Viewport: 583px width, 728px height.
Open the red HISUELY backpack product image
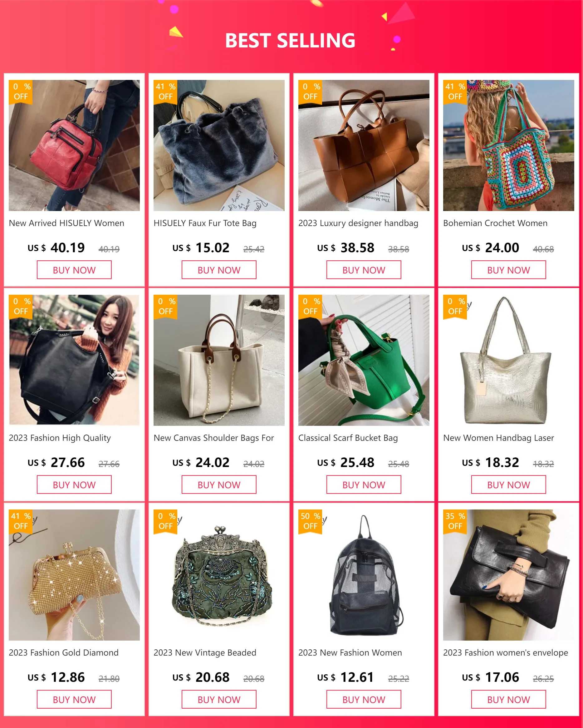[74, 145]
